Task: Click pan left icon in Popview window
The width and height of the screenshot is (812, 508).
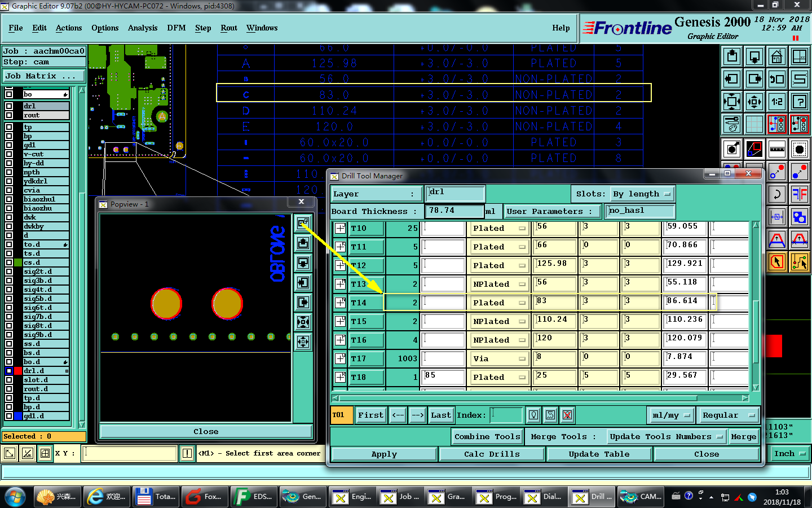Action: coord(303,283)
